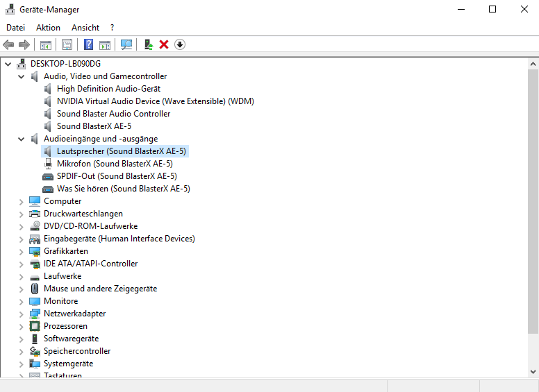
Task: Show or hide the console tree toolbar icon
Action: (46, 44)
